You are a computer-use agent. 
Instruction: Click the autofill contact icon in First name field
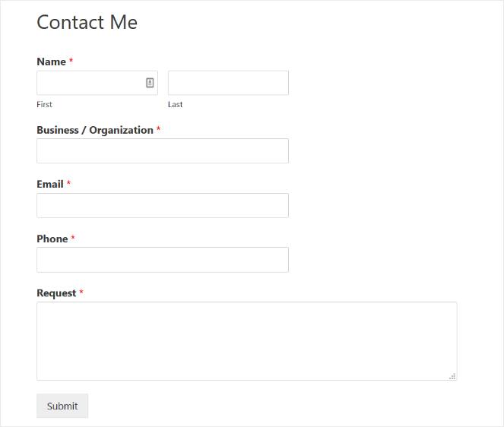[150, 83]
